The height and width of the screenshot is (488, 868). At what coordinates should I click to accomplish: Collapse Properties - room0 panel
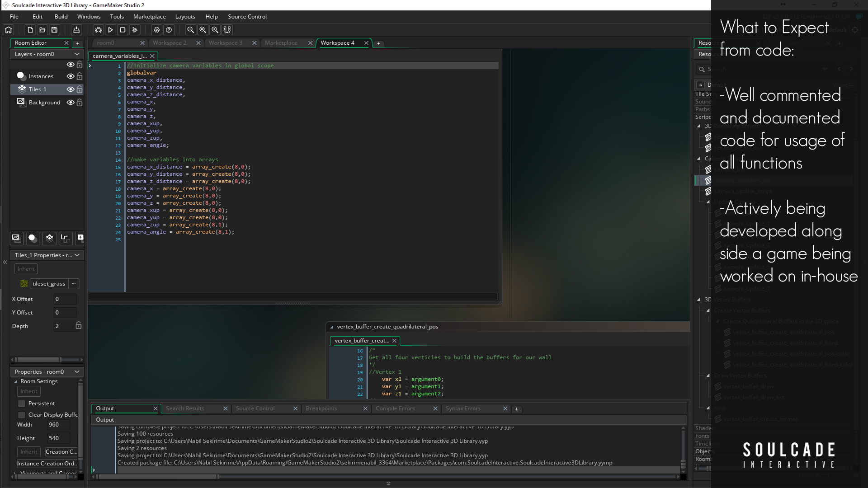point(77,372)
